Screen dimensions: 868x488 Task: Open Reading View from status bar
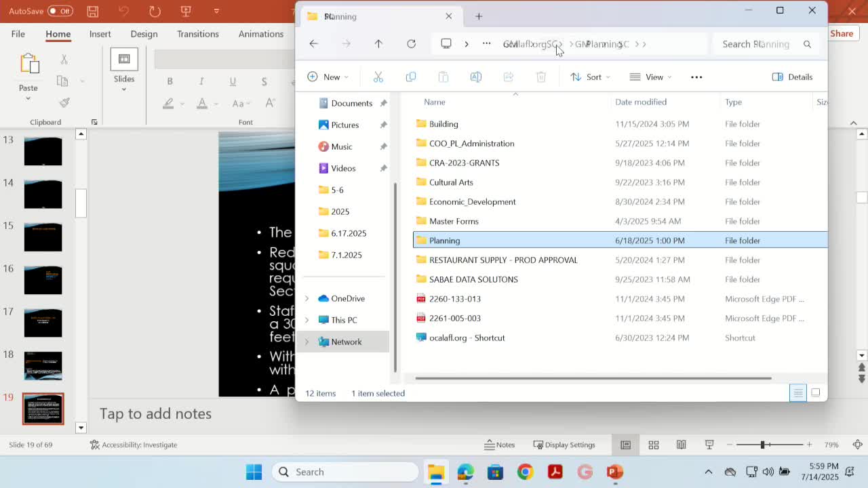coord(681,445)
